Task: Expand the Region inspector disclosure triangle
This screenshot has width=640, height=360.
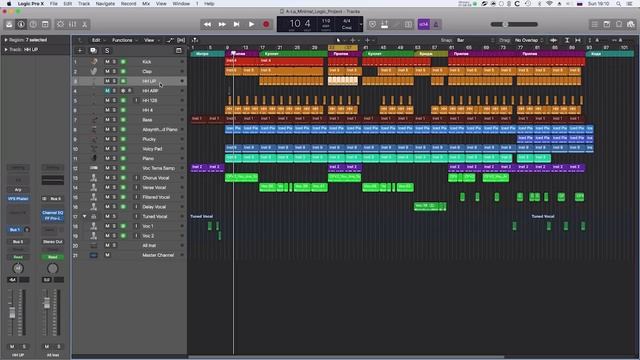Action: click(x=6, y=40)
